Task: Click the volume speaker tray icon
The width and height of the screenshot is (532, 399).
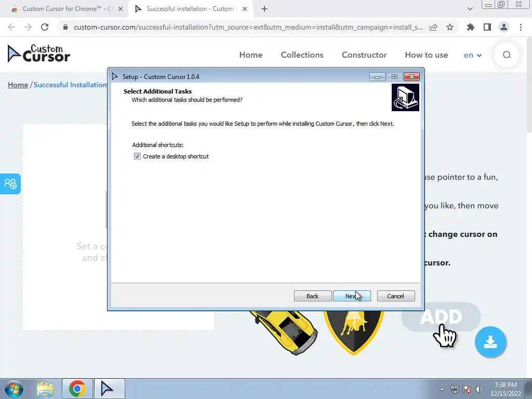Action: click(x=480, y=389)
